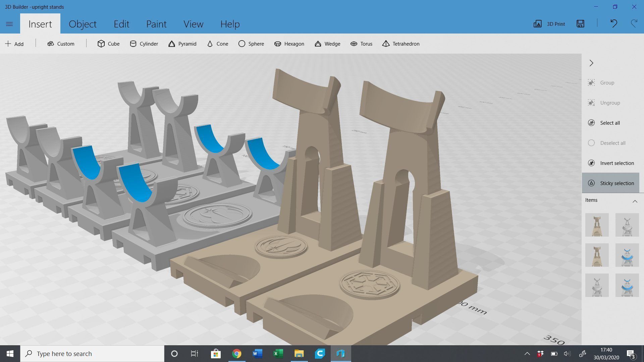The height and width of the screenshot is (362, 644).
Task: Insert a Custom shape
Action: click(61, 44)
